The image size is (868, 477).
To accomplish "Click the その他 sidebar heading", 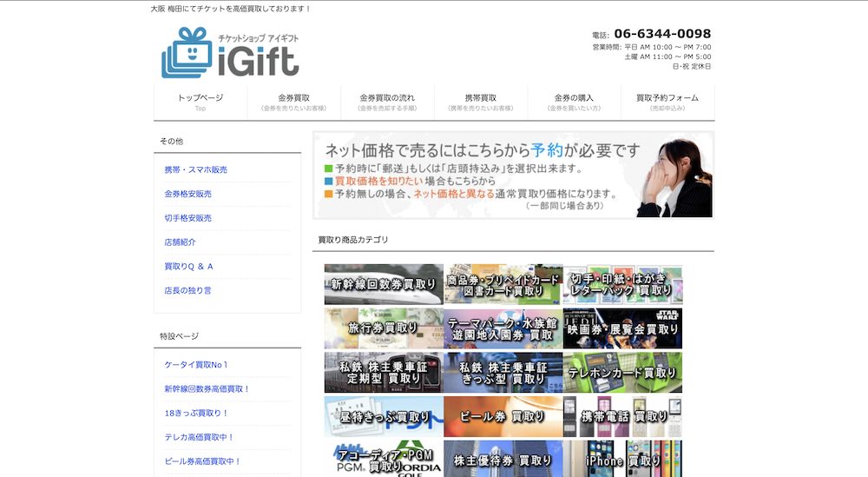I will point(172,142).
